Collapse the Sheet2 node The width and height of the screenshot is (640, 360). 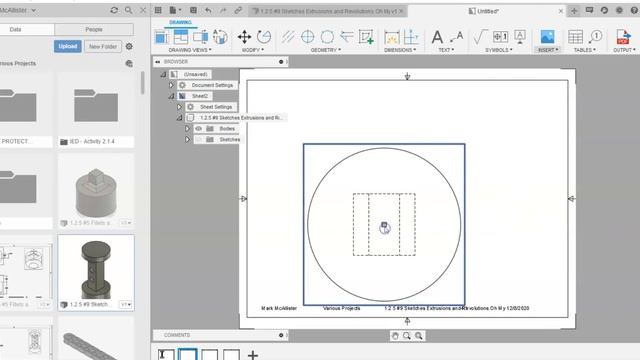tap(171, 96)
